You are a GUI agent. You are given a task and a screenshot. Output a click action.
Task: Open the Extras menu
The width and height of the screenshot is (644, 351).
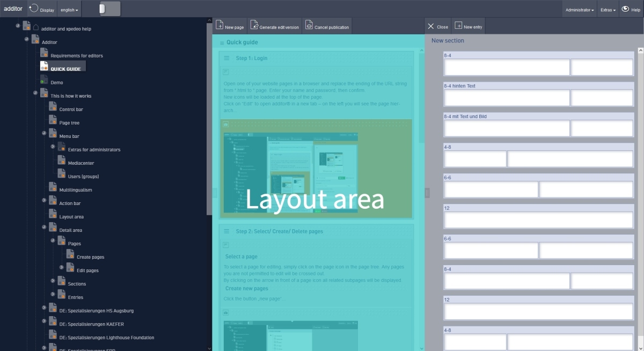608,10
